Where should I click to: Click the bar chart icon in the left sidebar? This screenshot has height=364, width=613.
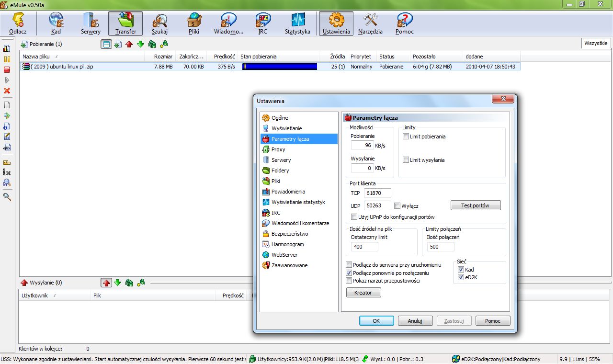[7, 48]
